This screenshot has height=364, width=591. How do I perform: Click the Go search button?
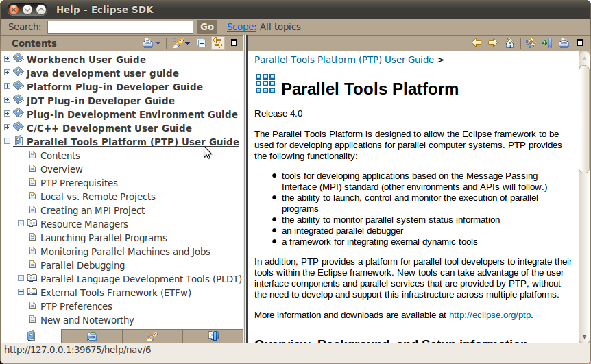207,27
